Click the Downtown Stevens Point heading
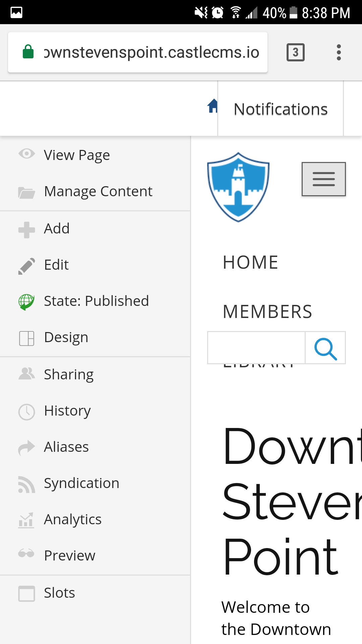The width and height of the screenshot is (362, 644). pyautogui.click(x=292, y=501)
